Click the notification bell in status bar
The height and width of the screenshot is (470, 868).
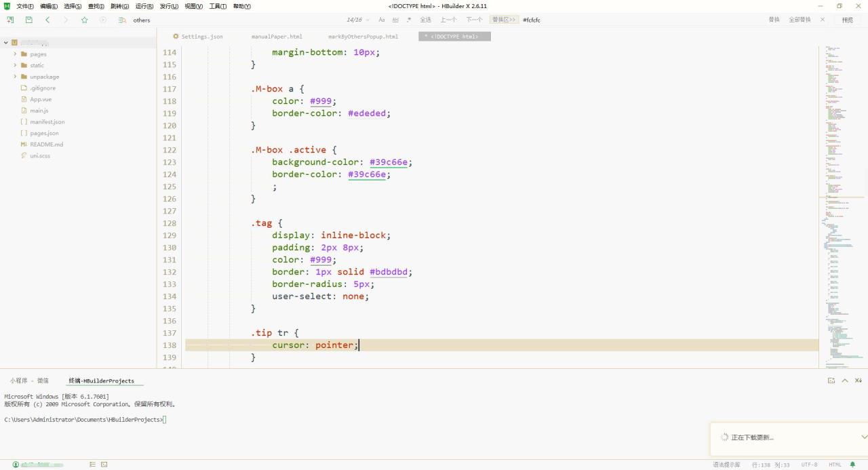coord(852,465)
